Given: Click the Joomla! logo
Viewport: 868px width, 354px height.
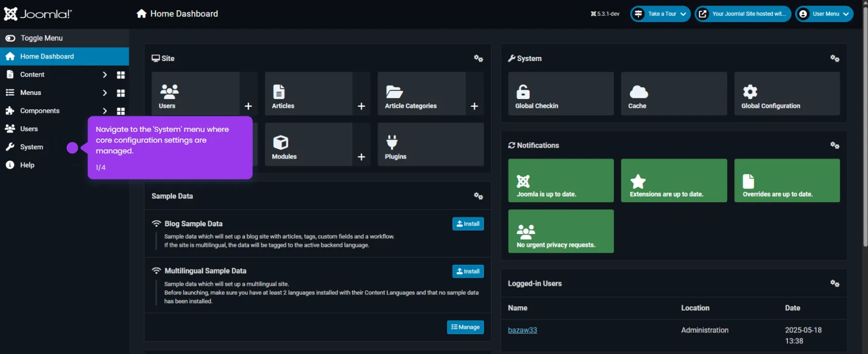Looking at the screenshot, I should point(37,14).
